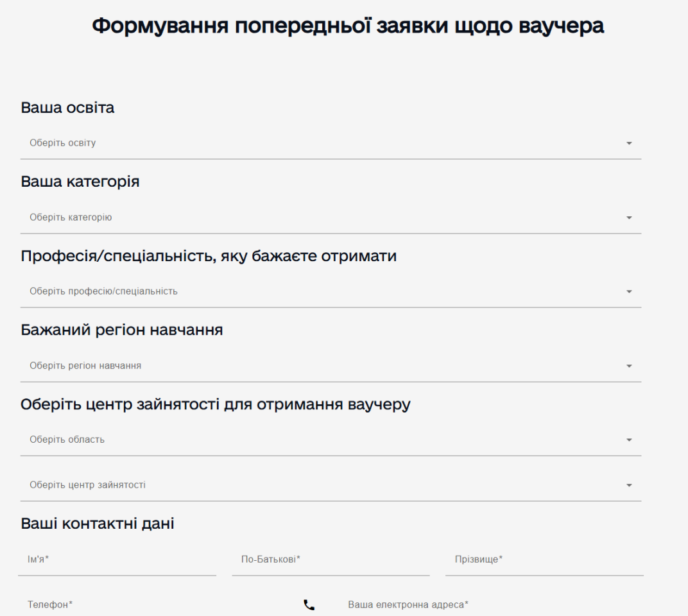Click the arrow on the profession selector
Screen dimensions: 688x616
tap(630, 291)
